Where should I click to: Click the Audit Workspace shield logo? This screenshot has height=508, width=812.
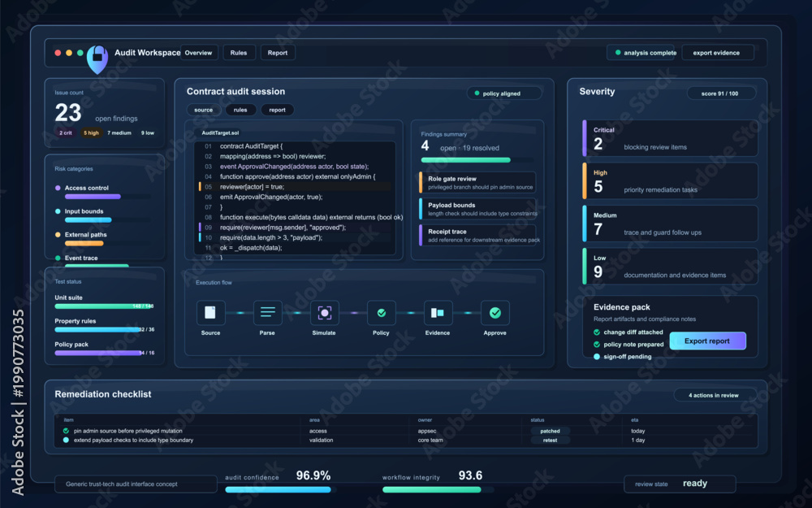[97, 59]
